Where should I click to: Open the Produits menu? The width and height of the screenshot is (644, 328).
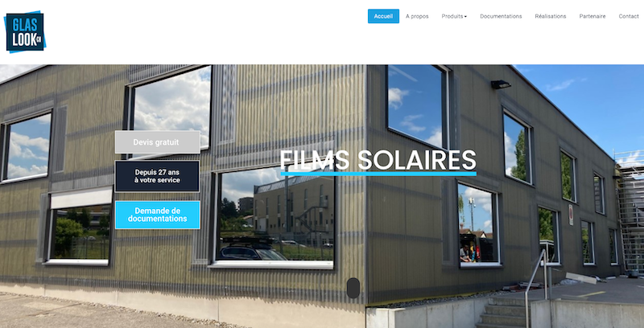pos(454,16)
